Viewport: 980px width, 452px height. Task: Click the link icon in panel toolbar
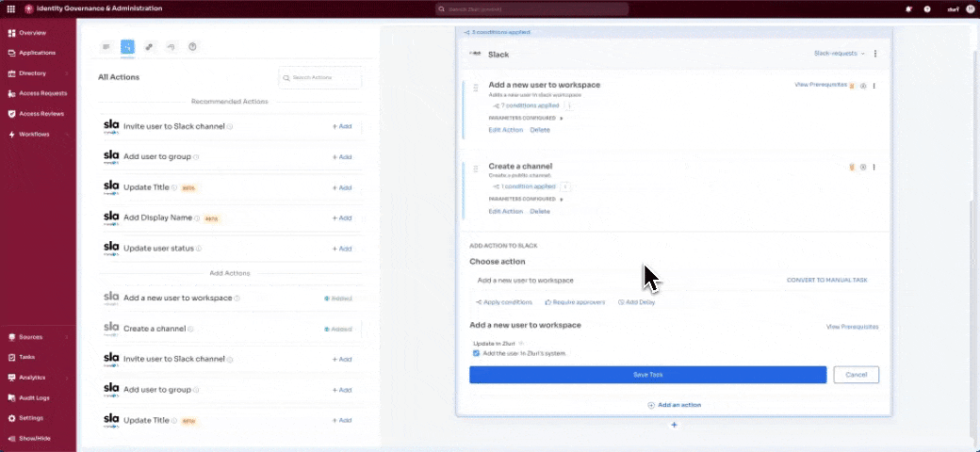[x=149, y=46]
